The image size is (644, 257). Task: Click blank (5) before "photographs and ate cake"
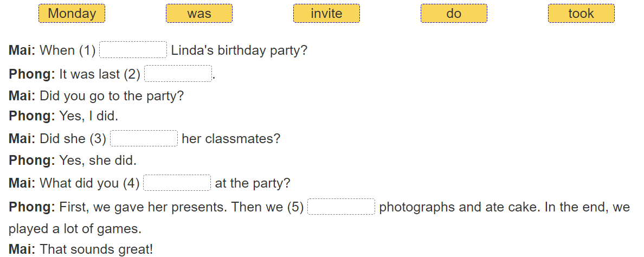pos(341,207)
